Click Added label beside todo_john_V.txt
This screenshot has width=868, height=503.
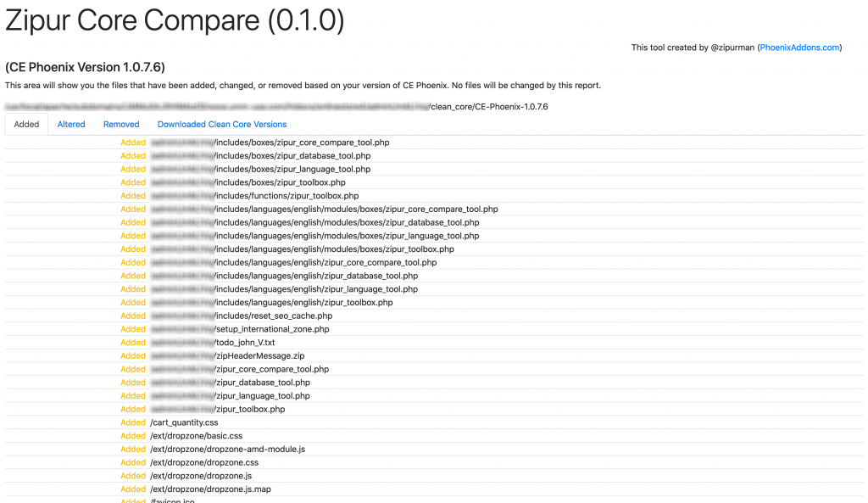[x=133, y=342]
